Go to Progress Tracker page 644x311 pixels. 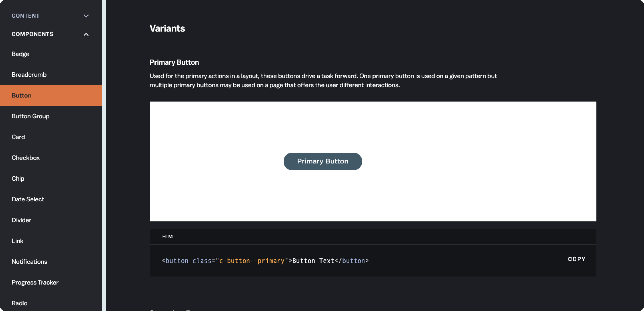(35, 282)
